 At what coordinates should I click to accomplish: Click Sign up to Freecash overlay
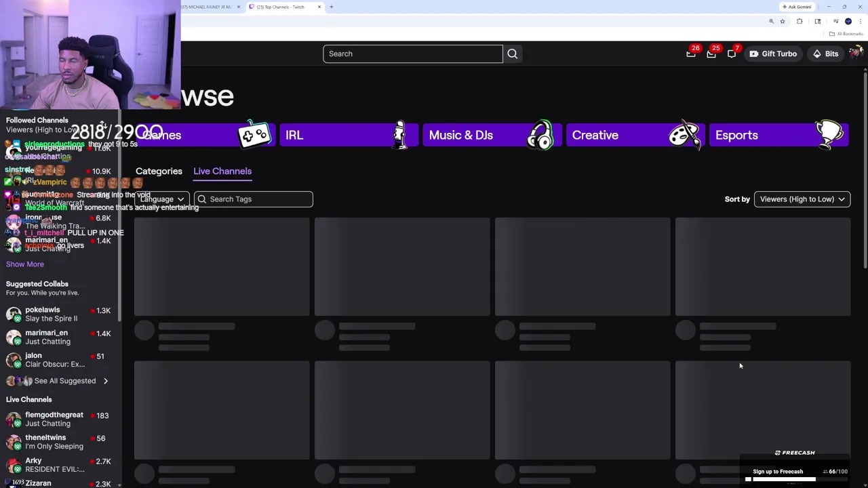778,472
